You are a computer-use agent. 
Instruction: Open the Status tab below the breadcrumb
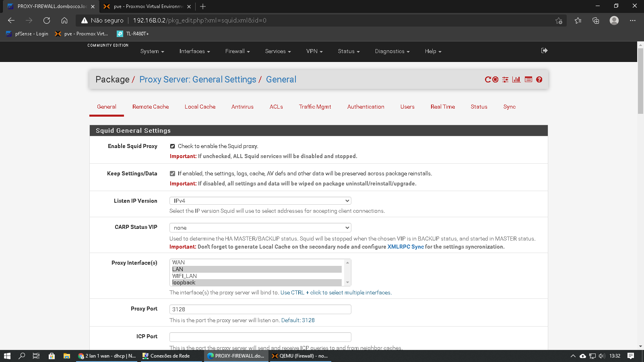pos(479,107)
